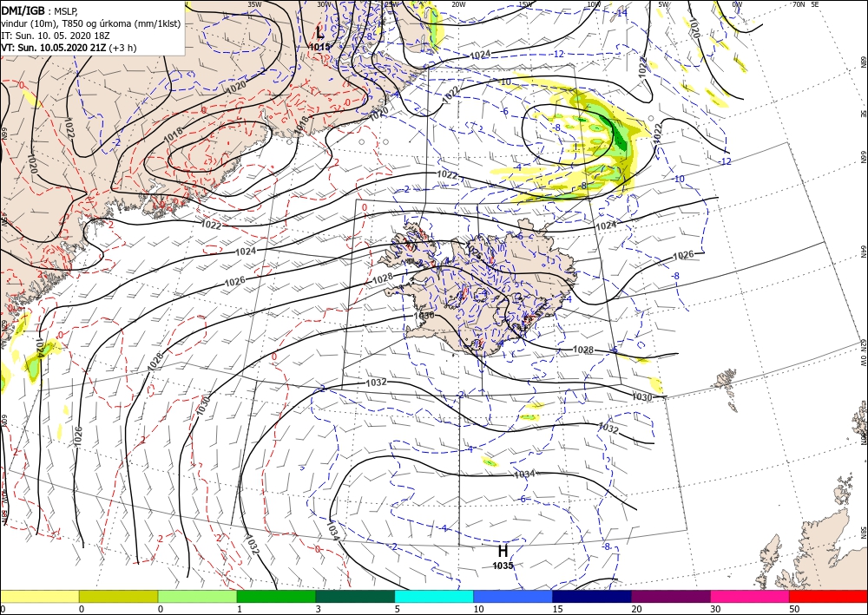Click the 10W longitude label at top
This screenshot has height=615, width=868.
click(x=594, y=4)
